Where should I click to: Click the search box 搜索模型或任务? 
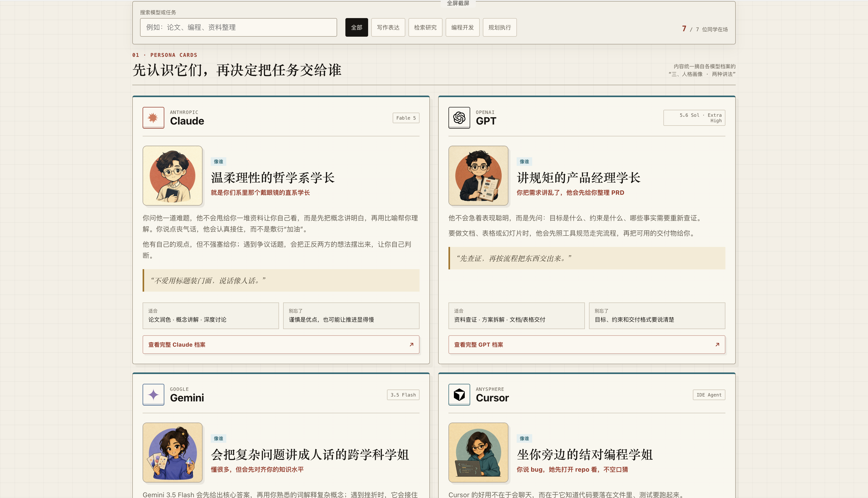coord(238,27)
